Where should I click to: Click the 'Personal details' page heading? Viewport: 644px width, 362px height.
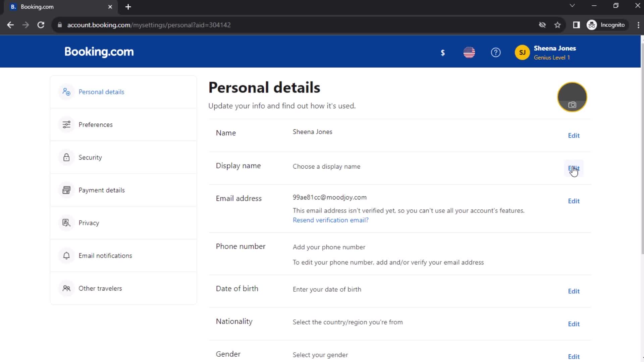[264, 88]
